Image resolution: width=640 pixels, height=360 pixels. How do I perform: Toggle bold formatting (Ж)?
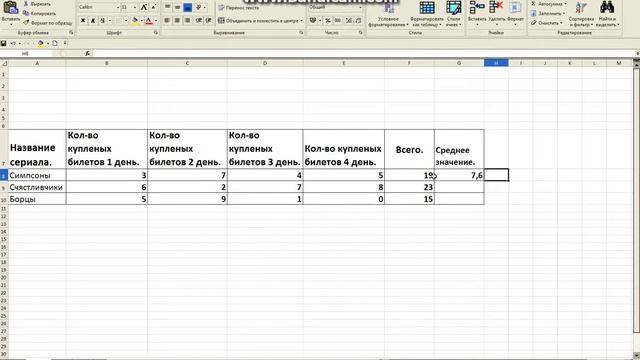[83, 20]
